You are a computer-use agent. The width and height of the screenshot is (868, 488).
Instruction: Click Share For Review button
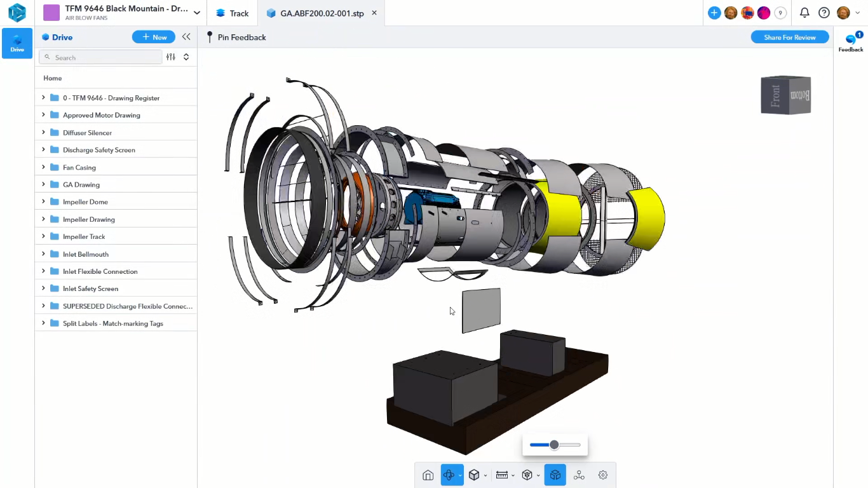click(x=790, y=37)
